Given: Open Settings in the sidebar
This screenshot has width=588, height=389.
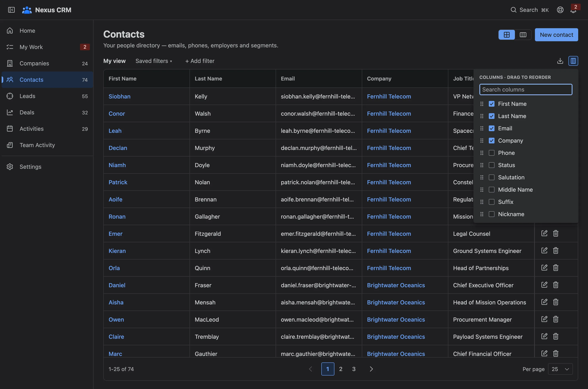Looking at the screenshot, I should point(47,167).
